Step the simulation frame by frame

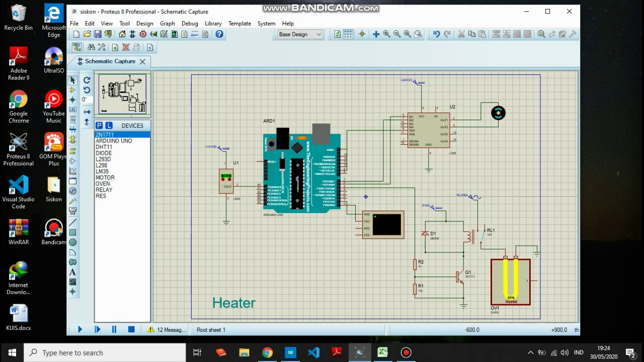97,329
